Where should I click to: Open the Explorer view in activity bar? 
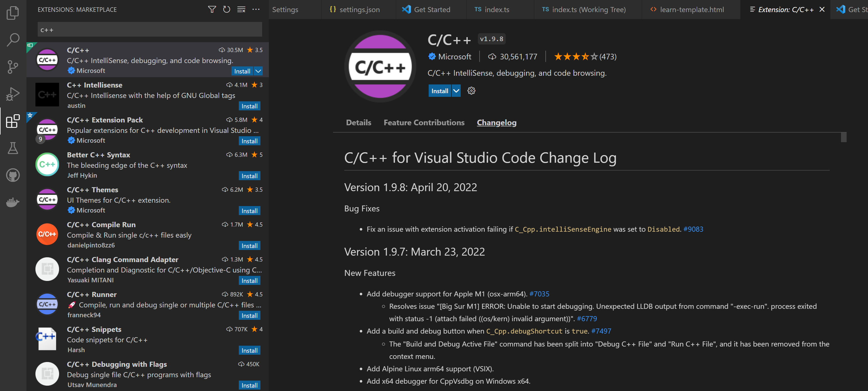[13, 13]
